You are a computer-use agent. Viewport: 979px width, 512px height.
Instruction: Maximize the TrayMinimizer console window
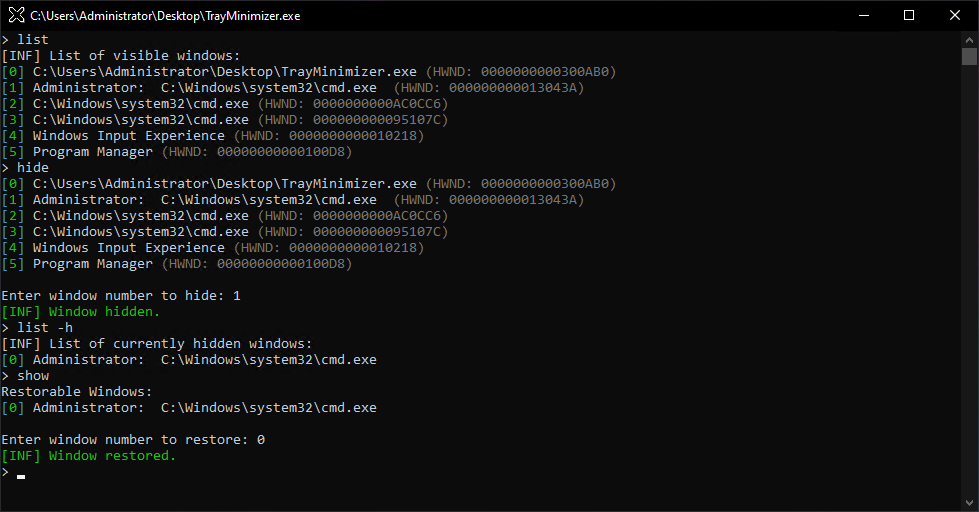coord(909,15)
